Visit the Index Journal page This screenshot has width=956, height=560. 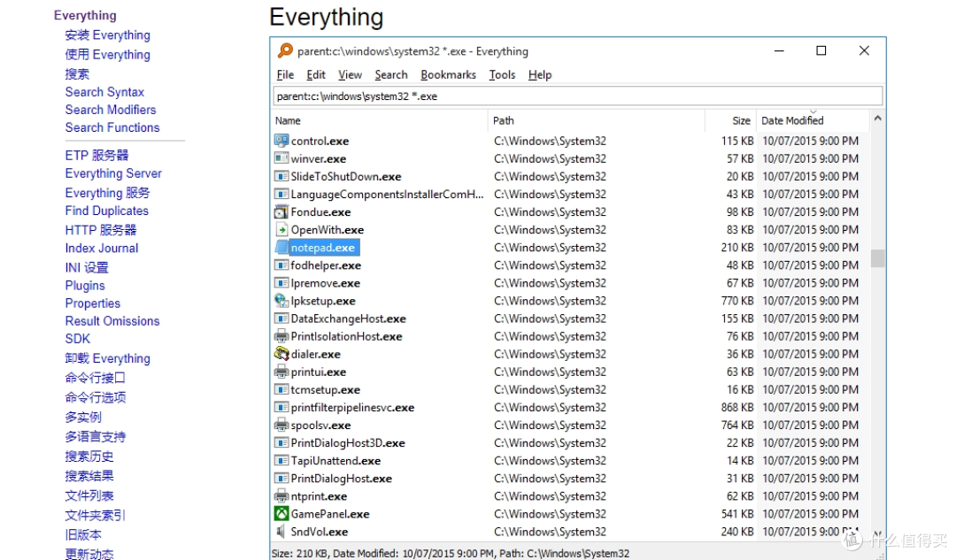102,248
